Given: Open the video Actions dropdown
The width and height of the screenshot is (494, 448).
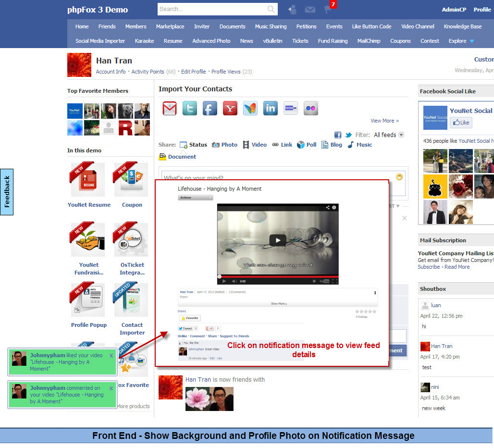Looking at the screenshot, I should click(x=195, y=198).
